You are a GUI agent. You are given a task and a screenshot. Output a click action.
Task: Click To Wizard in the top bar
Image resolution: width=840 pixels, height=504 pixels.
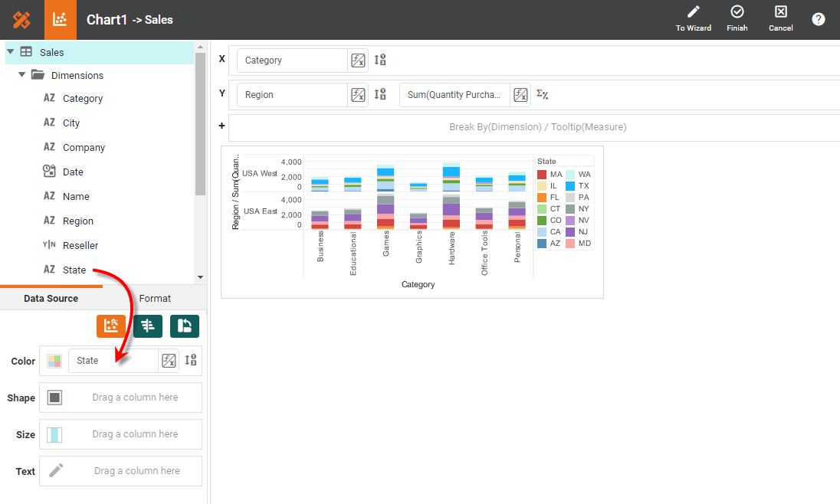click(693, 18)
